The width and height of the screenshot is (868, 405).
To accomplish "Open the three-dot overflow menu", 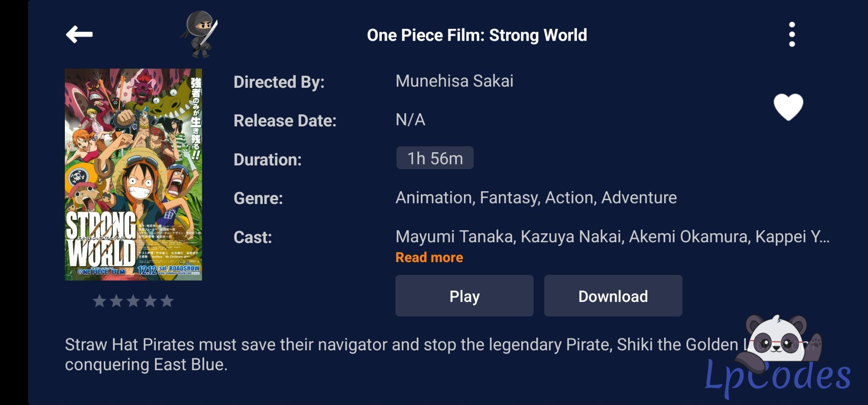I will click(x=792, y=34).
